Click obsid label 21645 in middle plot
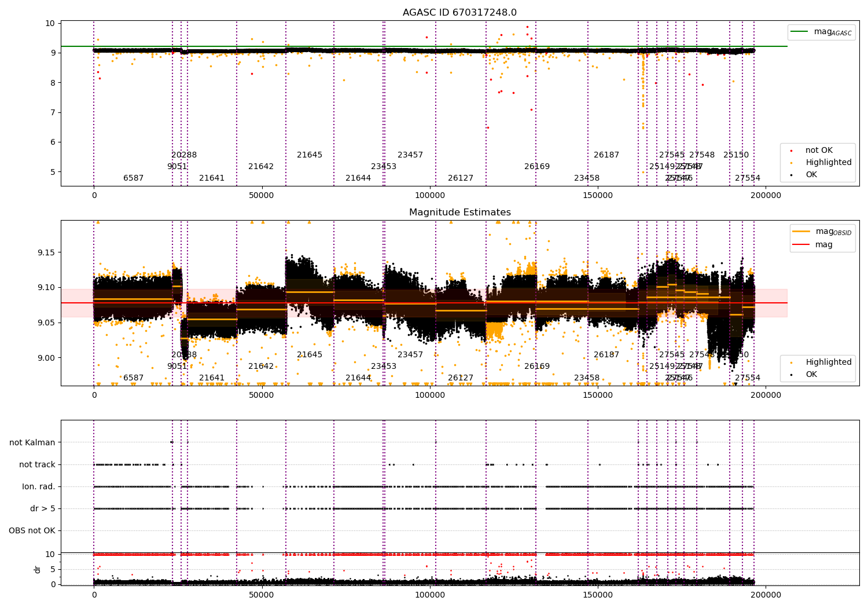The width and height of the screenshot is (868, 608). (310, 355)
